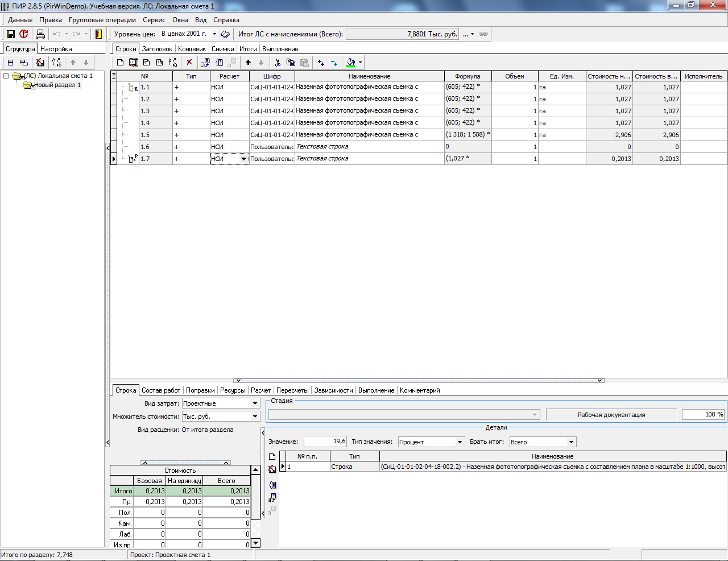The image size is (728, 561).
Task: Open the fill color dropdown arrow
Action: point(360,63)
